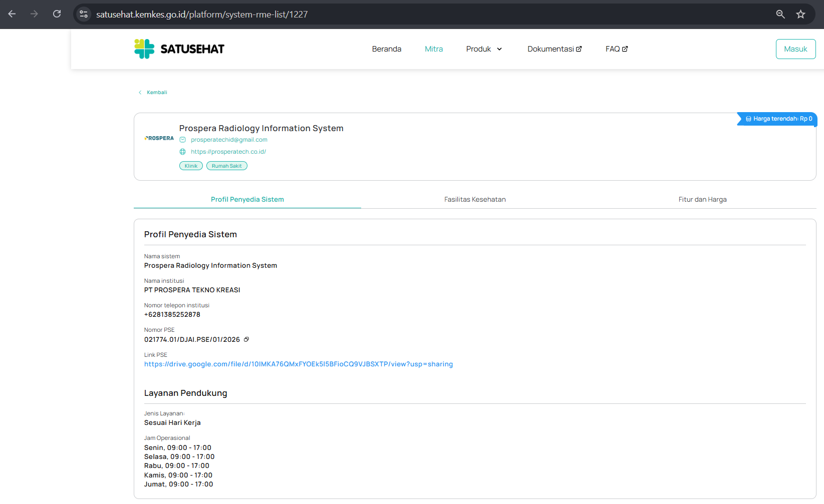Select the Profil Penyedia Sistem tab
The width and height of the screenshot is (824, 504).
point(247,199)
